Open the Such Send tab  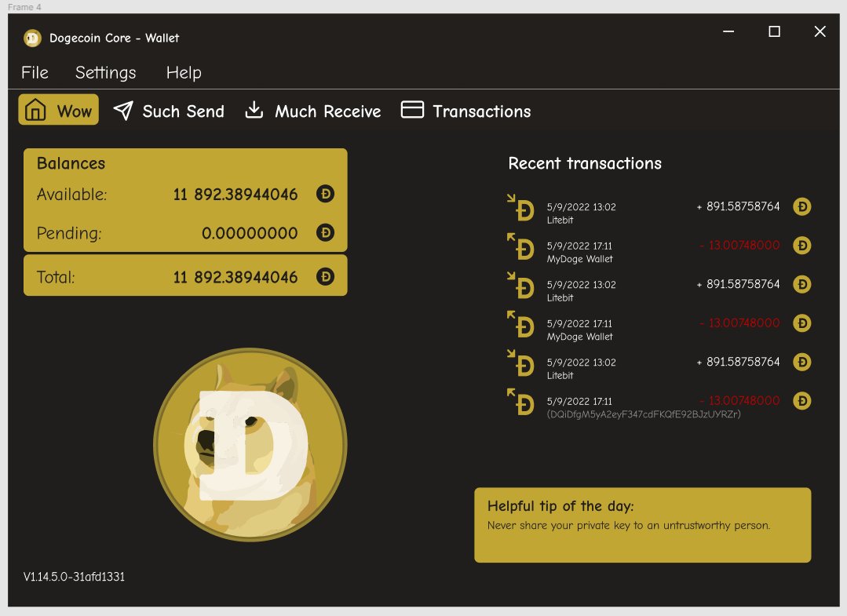169,111
